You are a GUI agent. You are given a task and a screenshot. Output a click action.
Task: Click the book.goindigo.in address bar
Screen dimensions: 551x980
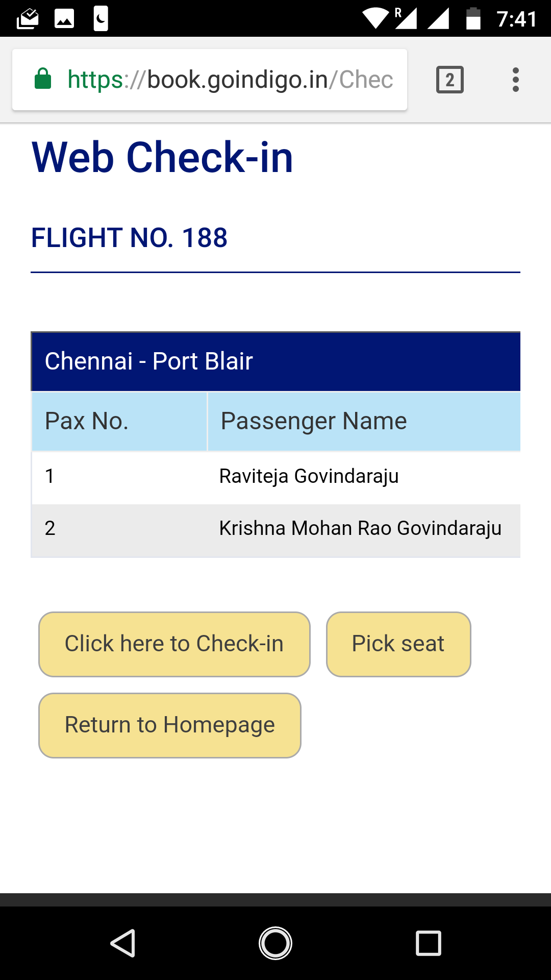coord(230,80)
